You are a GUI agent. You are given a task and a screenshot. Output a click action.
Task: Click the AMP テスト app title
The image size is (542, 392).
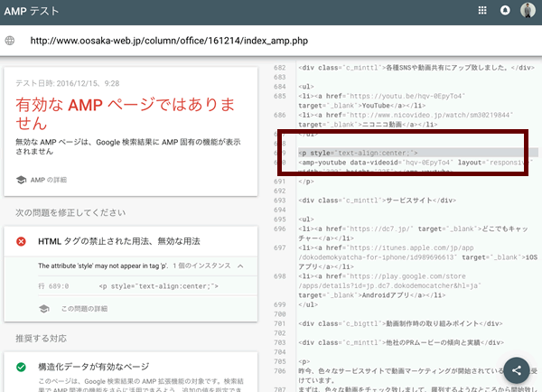coord(32,11)
